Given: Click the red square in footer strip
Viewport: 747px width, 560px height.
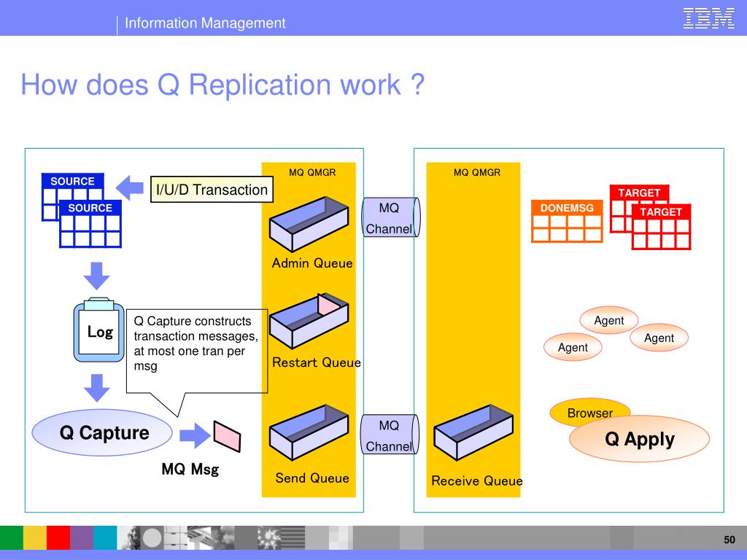Looking at the screenshot, I should 58,537.
